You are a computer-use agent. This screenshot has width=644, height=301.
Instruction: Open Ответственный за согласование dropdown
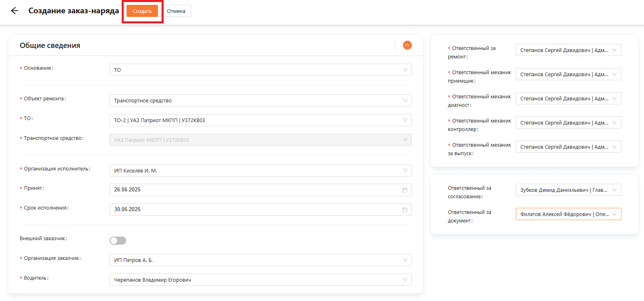point(568,190)
